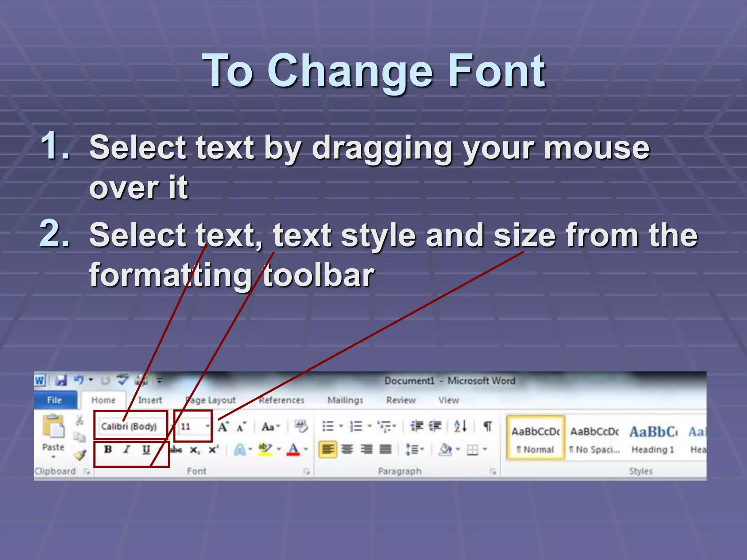This screenshot has width=747, height=560.
Task: Click the Calibri (Body) font name field
Action: (x=129, y=426)
